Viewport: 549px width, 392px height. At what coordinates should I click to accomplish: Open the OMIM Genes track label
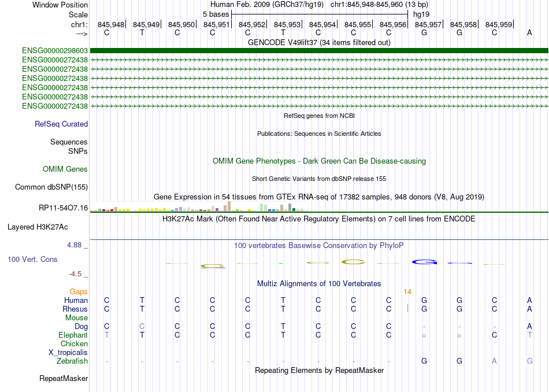pyautogui.click(x=65, y=169)
